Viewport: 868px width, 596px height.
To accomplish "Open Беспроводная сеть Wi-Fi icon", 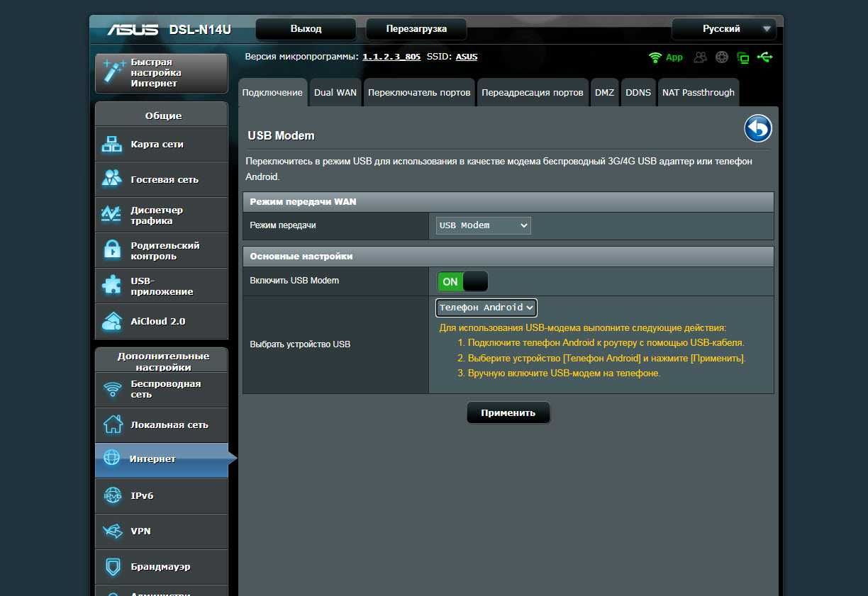I will coord(112,389).
